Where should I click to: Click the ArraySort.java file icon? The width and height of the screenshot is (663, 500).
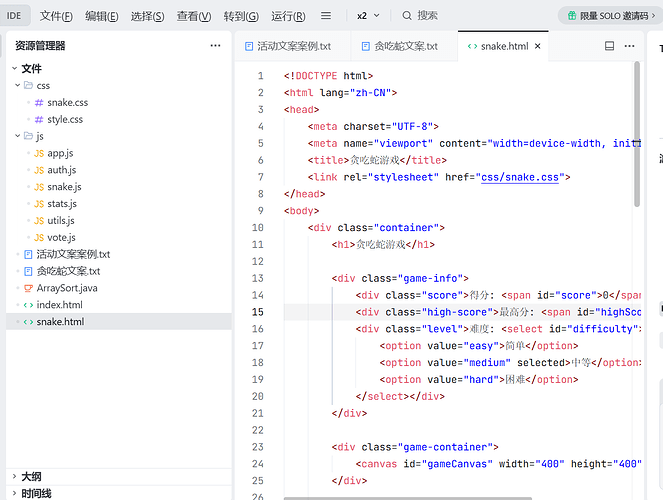click(28, 288)
